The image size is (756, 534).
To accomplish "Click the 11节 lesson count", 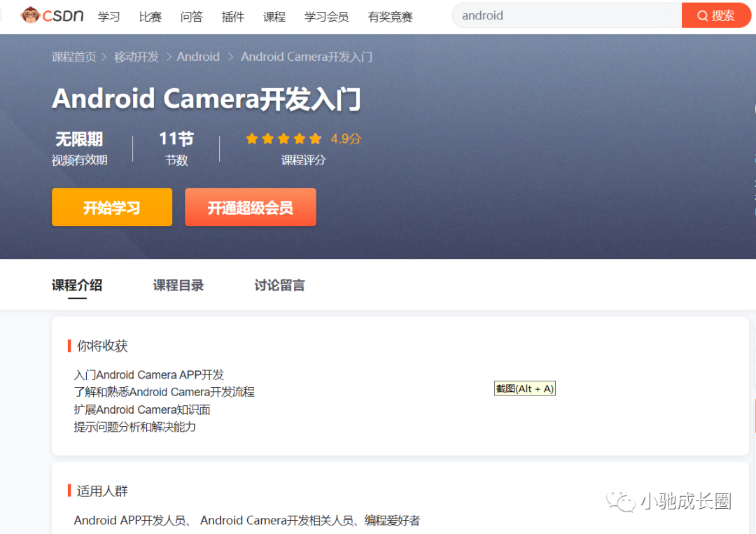I will tap(176, 139).
